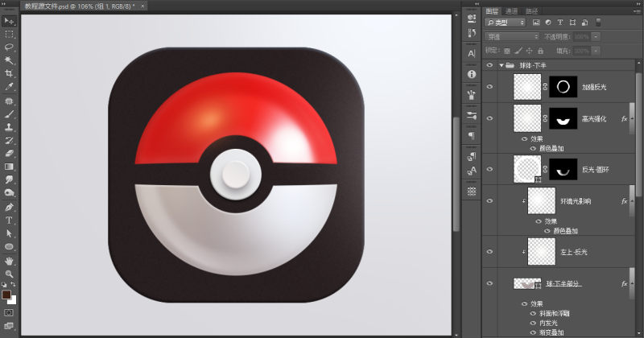The height and width of the screenshot is (338, 644).
Task: Hide the 斜面和浮雕 effect
Action: coord(531,313)
